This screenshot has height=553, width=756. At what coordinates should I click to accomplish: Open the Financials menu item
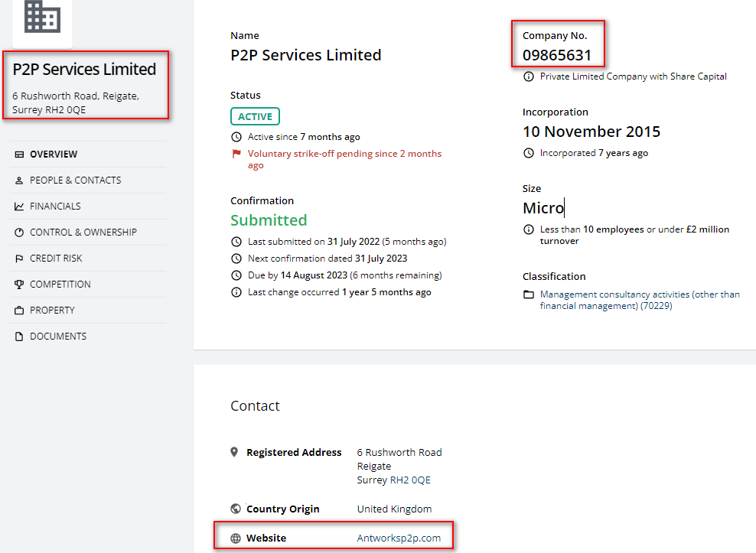pos(55,207)
